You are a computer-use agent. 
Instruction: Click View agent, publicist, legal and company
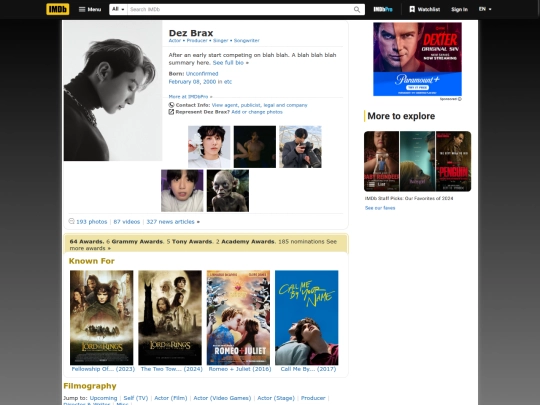coord(259,105)
